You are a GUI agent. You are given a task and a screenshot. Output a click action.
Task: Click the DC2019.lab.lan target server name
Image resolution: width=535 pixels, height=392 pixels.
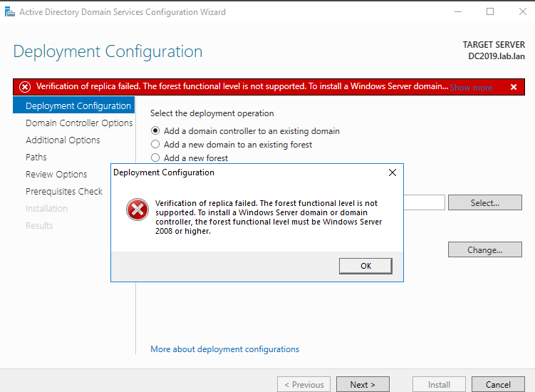497,56
